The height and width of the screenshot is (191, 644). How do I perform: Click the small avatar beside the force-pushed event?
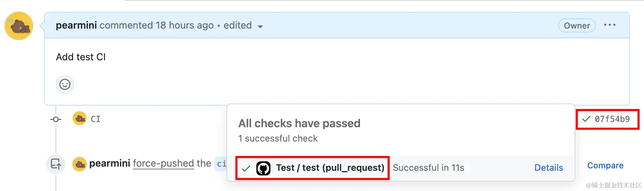(x=80, y=164)
